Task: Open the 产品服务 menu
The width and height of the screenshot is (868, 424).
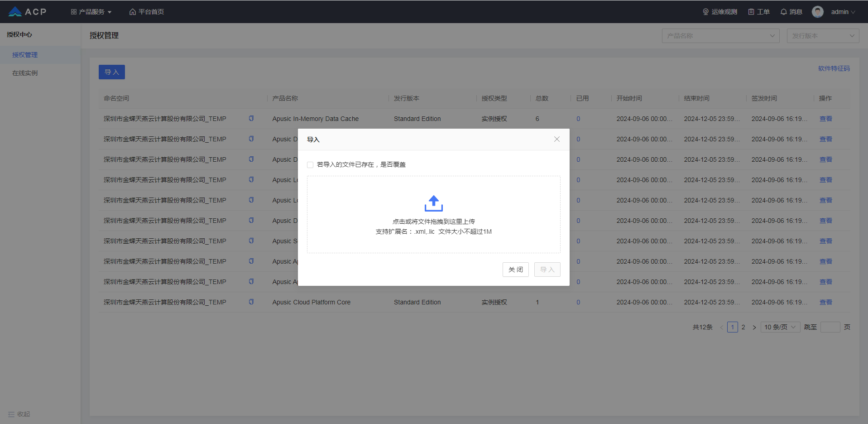Action: pyautogui.click(x=91, y=12)
